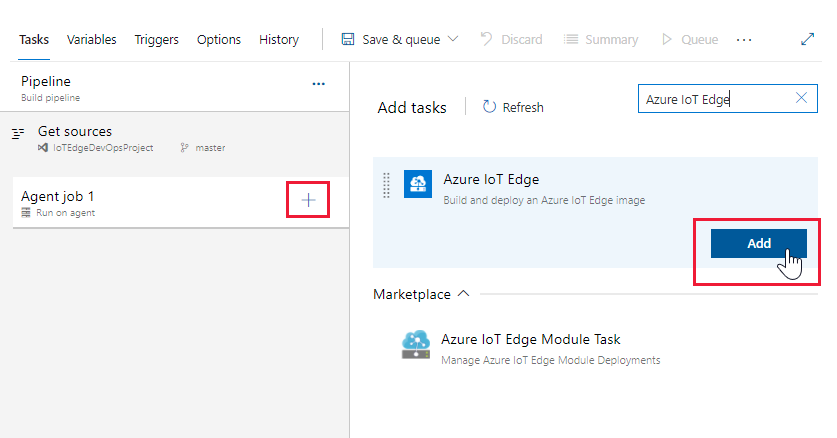Click the plus icon on Agent job 1
Image resolution: width=837 pixels, height=438 pixels.
(308, 201)
